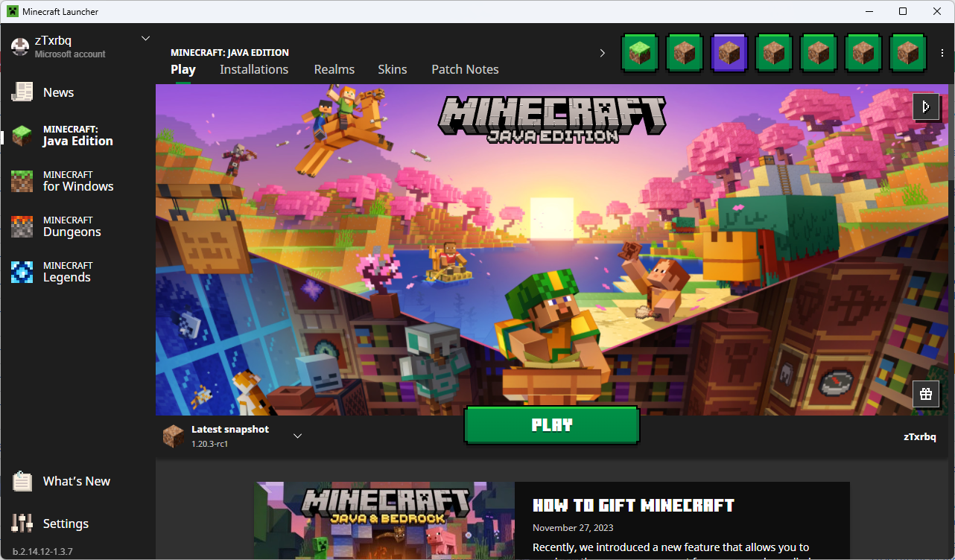Viewport: 955px width, 560px height.
Task: Open Minecraft Dungeons in sidebar
Action: tap(77, 226)
